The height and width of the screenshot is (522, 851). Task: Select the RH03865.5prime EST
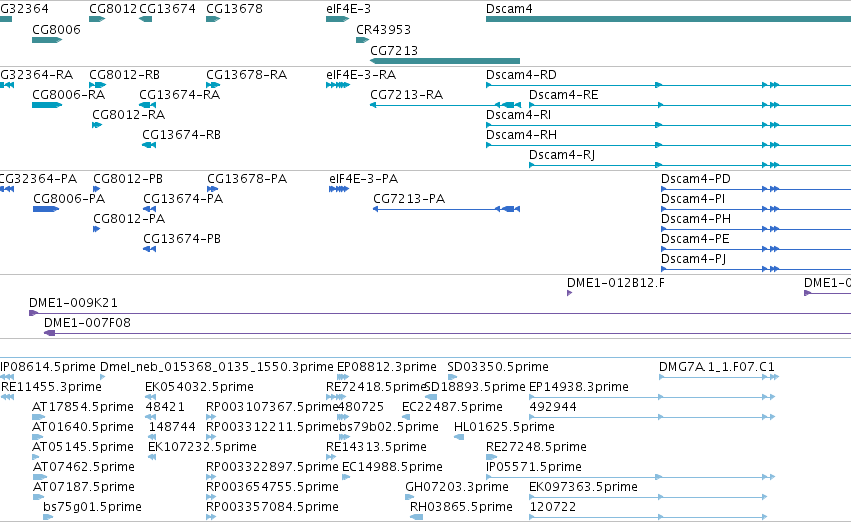[416, 518]
